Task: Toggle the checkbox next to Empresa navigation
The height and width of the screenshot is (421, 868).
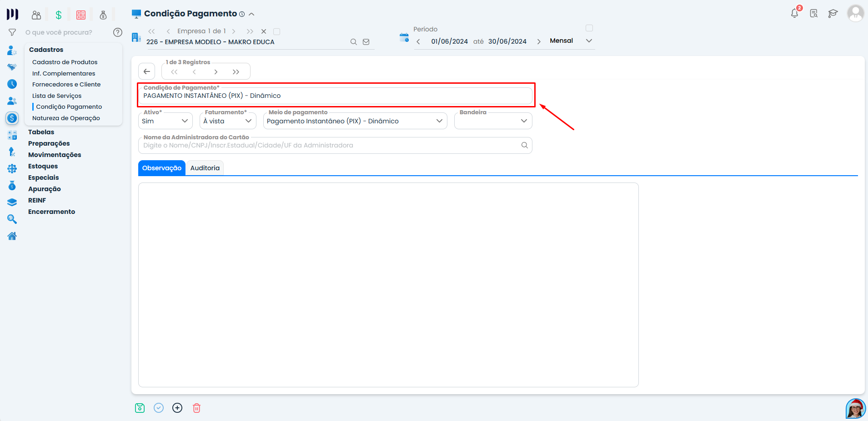Action: click(276, 31)
